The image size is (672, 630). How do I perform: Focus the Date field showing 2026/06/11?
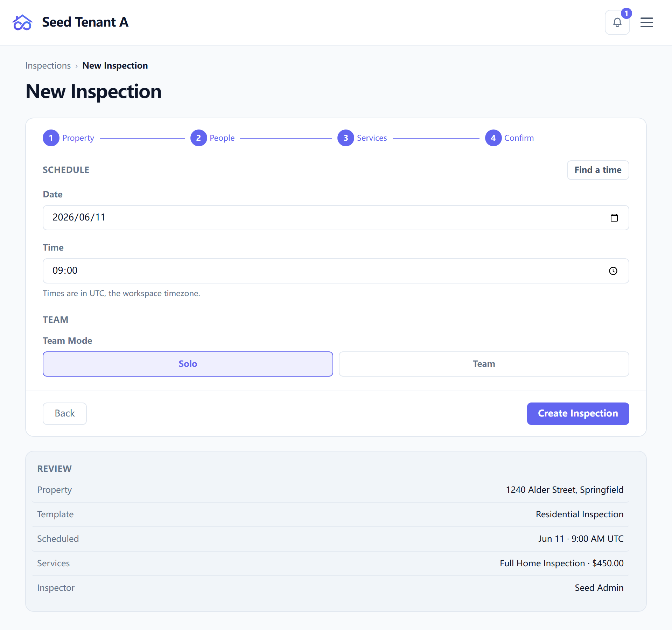coord(336,218)
